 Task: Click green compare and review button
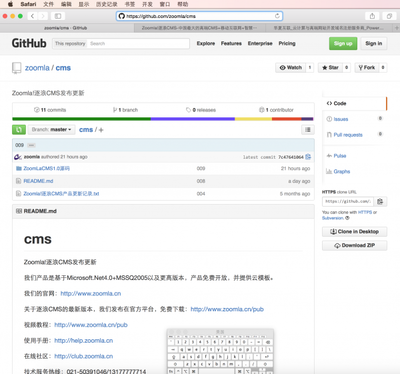19,130
